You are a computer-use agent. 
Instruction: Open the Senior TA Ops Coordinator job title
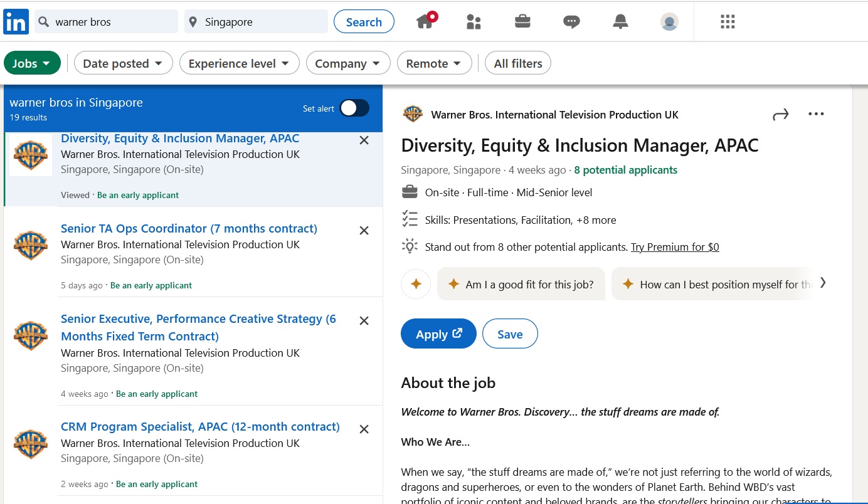[189, 228]
